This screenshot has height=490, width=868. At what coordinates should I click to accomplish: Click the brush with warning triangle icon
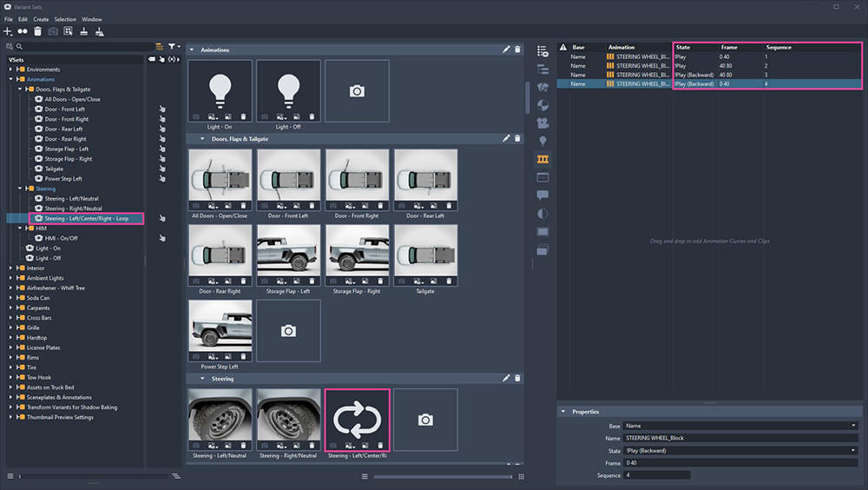point(100,31)
